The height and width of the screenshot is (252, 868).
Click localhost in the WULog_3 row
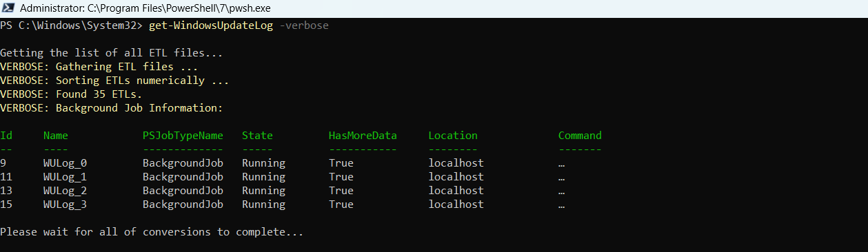[x=456, y=204]
